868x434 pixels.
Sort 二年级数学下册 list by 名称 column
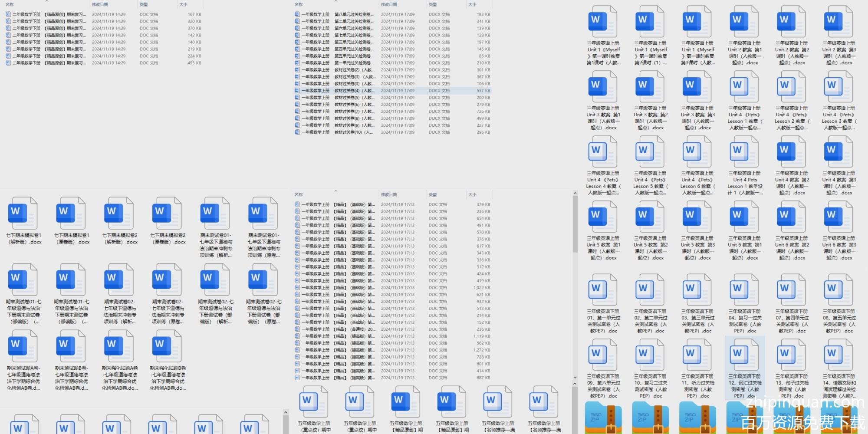pyautogui.click(x=10, y=4)
